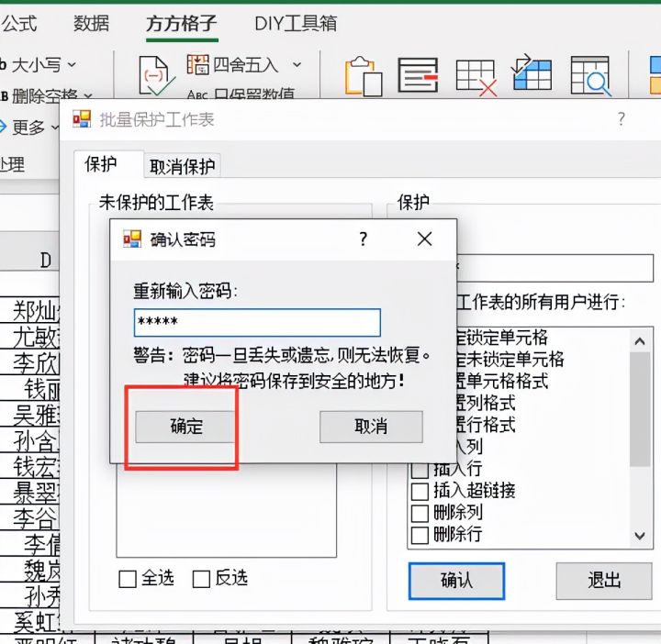Toggle the 插入行 checkbox

click(x=420, y=470)
